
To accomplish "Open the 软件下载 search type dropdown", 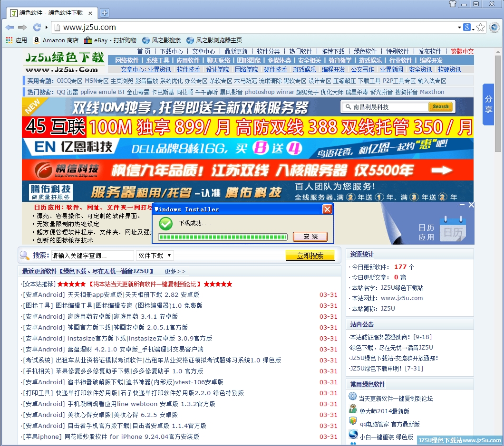I will (x=155, y=256).
